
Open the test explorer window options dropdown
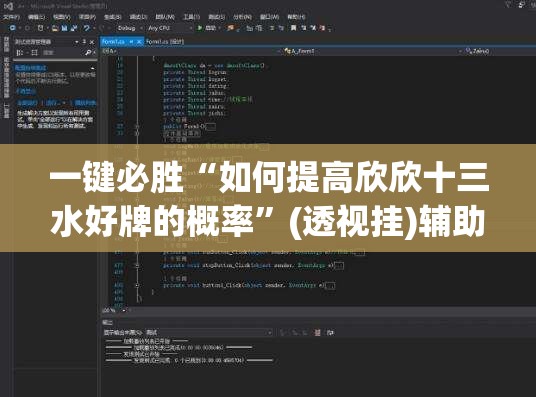point(77,42)
